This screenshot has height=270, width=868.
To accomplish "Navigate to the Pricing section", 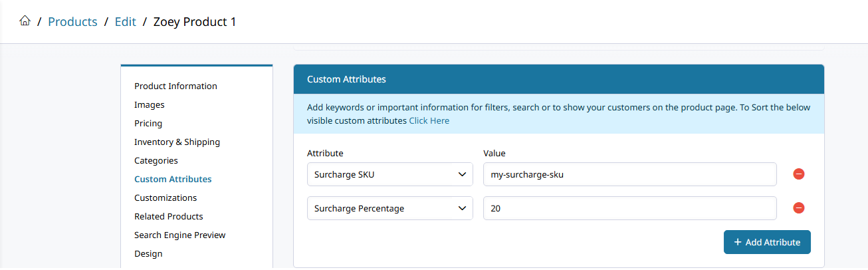I will tap(148, 123).
